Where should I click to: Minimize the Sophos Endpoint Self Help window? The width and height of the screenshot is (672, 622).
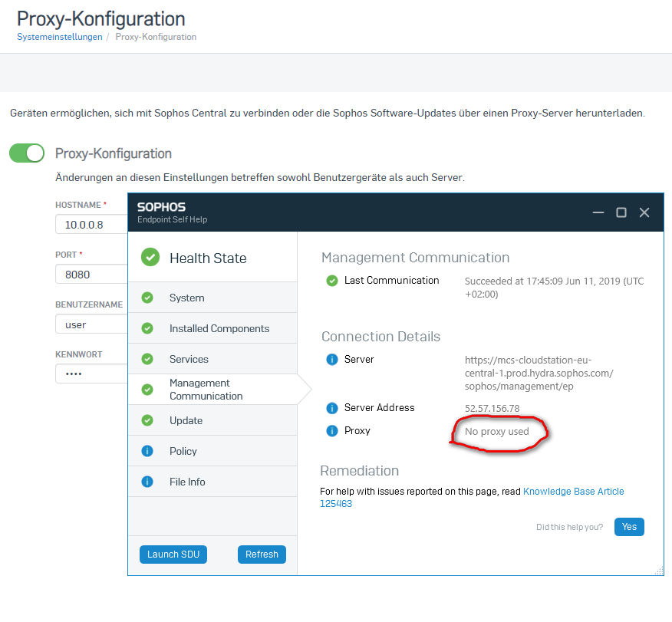point(598,212)
